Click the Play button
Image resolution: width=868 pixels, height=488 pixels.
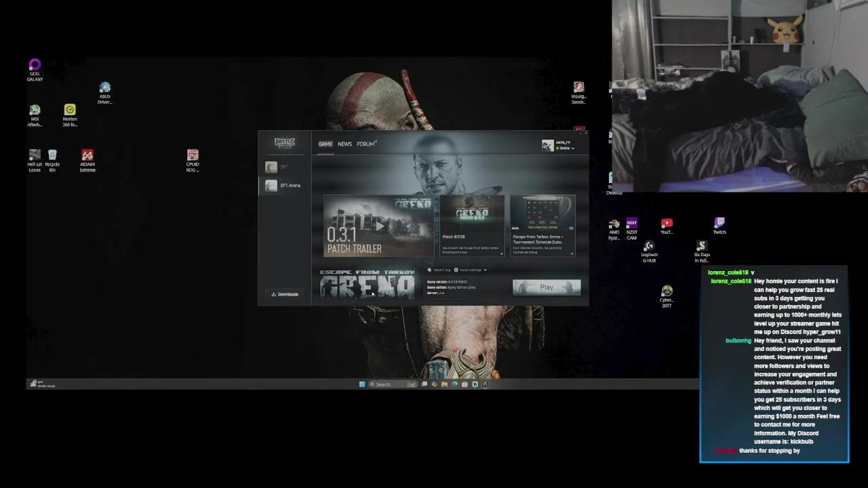click(x=547, y=287)
